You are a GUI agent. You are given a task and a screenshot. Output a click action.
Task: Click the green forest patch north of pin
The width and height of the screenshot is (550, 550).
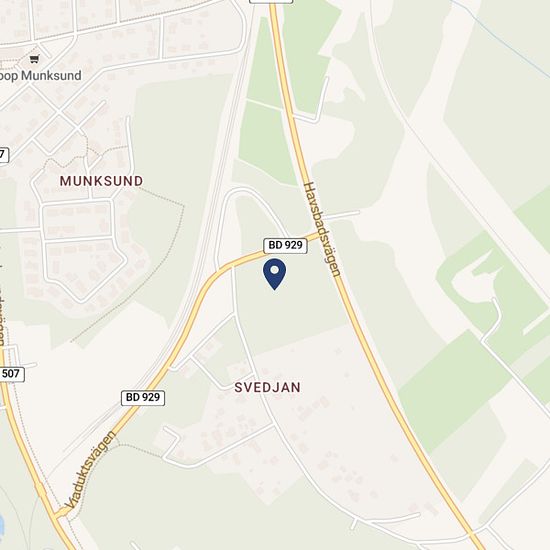click(267, 139)
